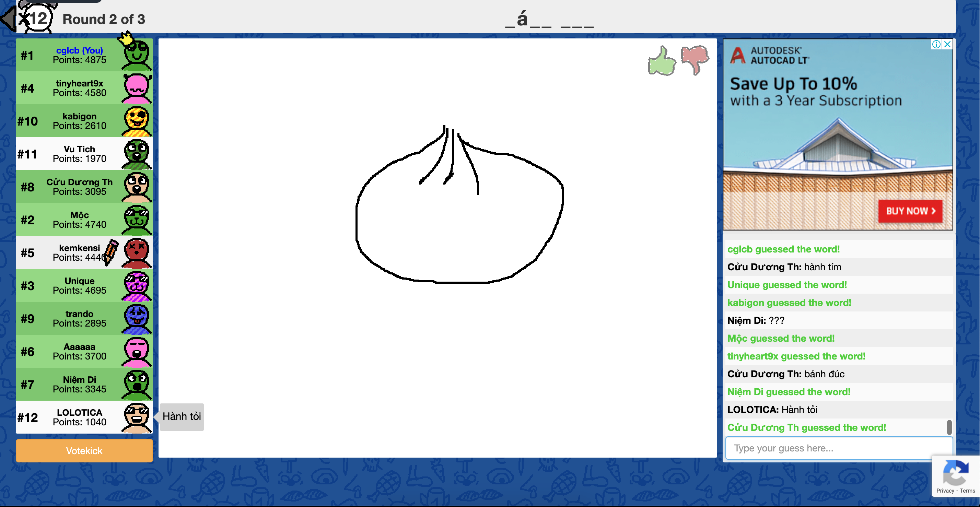Screen dimensions: 980x507
Task: Click the Hành tỏi speech bubble
Action: 182,416
